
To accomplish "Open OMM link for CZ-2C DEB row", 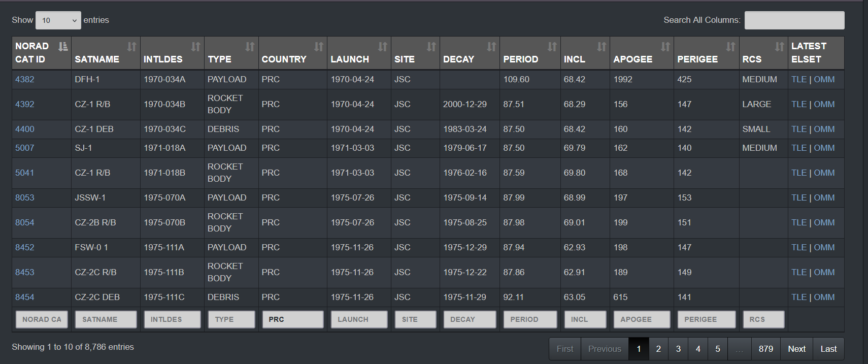I will point(824,297).
